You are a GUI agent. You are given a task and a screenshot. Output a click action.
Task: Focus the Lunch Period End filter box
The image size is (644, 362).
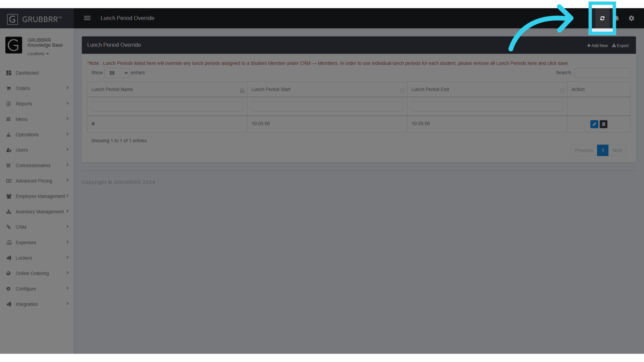pos(487,107)
